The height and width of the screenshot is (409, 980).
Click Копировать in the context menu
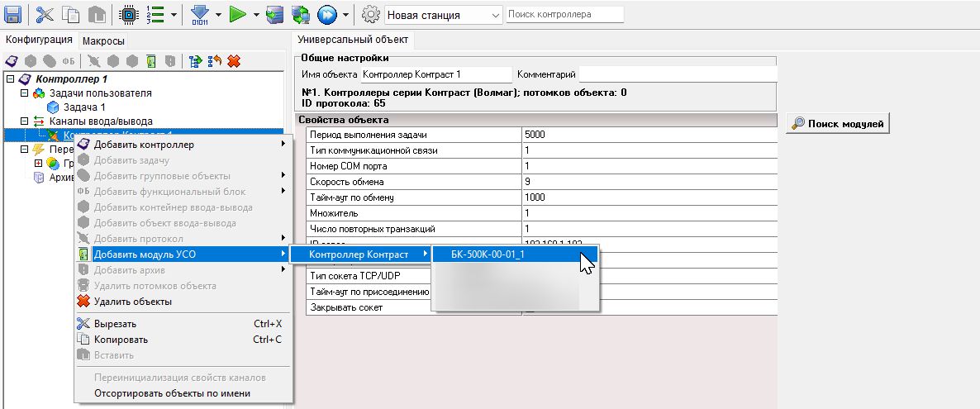(x=121, y=339)
